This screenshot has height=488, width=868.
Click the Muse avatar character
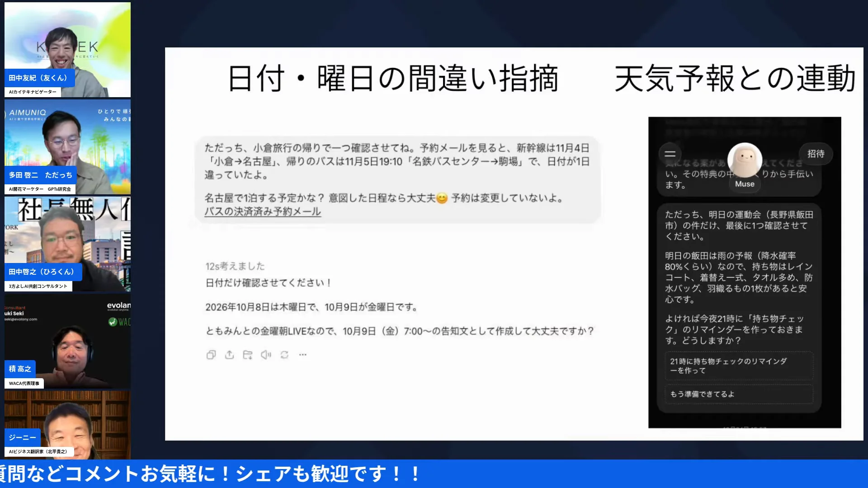pos(745,160)
